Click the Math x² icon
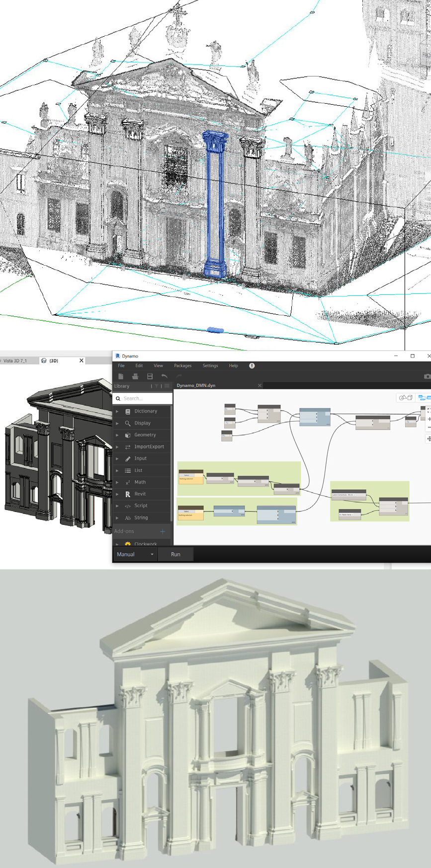 pyautogui.click(x=128, y=482)
